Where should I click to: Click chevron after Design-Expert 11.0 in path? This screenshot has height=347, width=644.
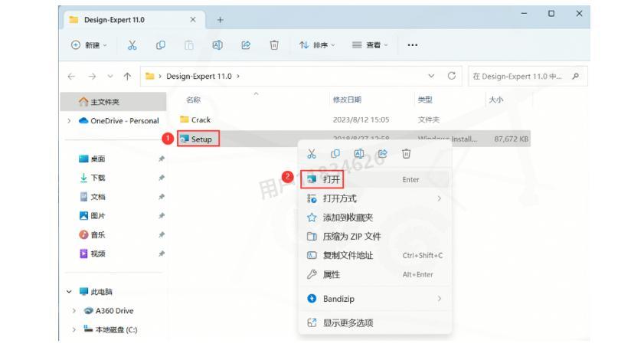[x=238, y=77]
